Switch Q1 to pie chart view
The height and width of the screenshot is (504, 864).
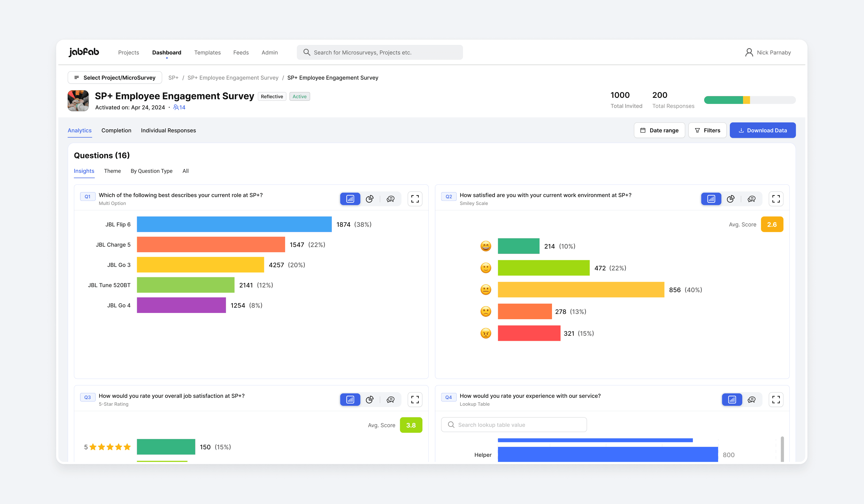point(370,199)
